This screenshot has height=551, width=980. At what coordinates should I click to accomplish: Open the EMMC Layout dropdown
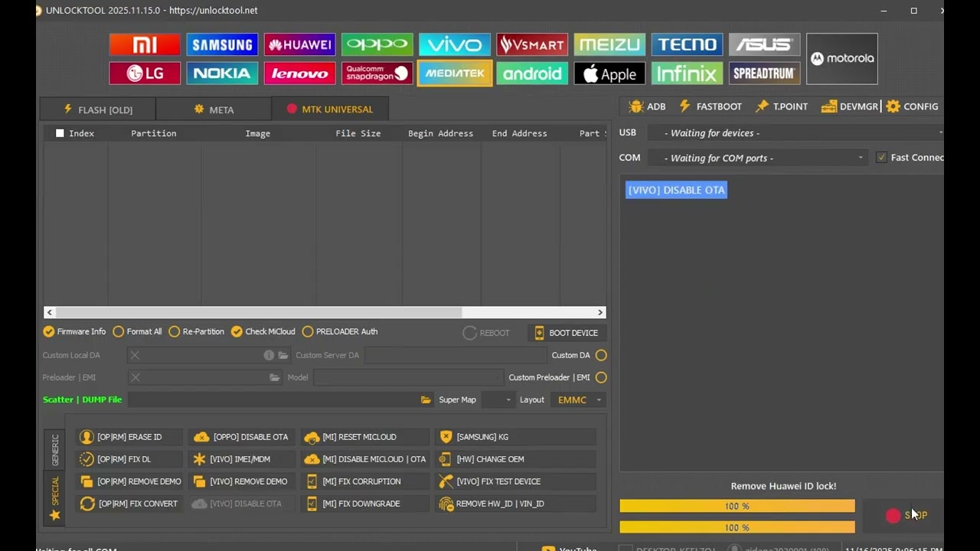tap(578, 399)
